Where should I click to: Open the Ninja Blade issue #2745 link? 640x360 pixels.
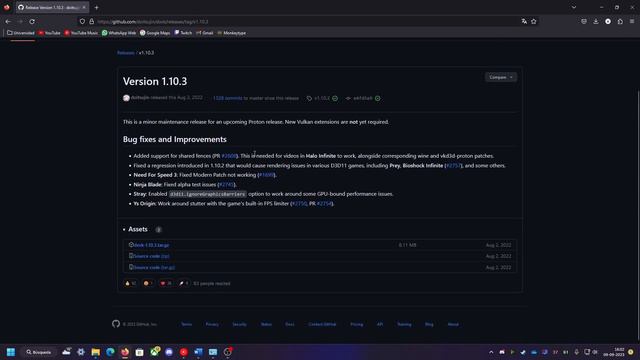coord(227,184)
